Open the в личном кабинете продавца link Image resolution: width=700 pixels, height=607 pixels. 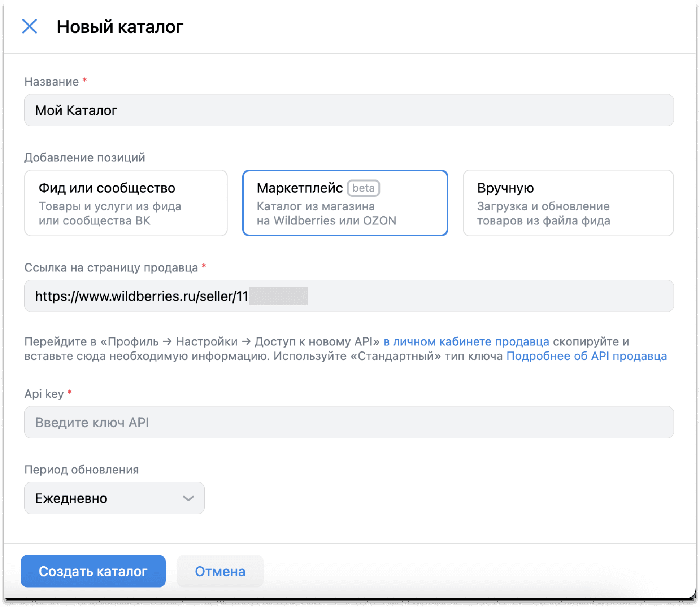pyautogui.click(x=466, y=341)
